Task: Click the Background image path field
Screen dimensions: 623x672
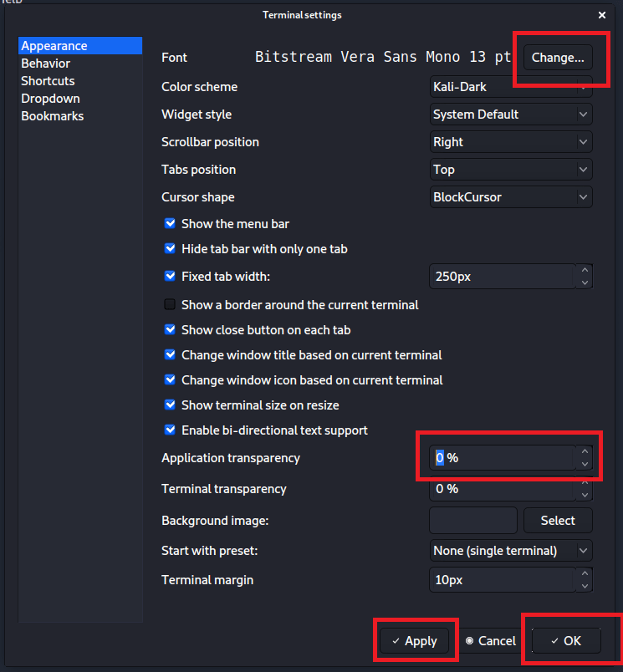Action: coord(472,521)
